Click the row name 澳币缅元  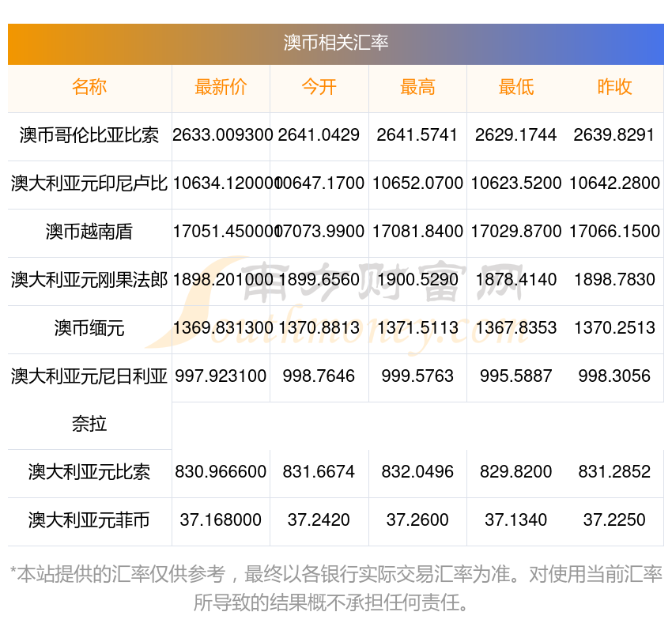(89, 328)
